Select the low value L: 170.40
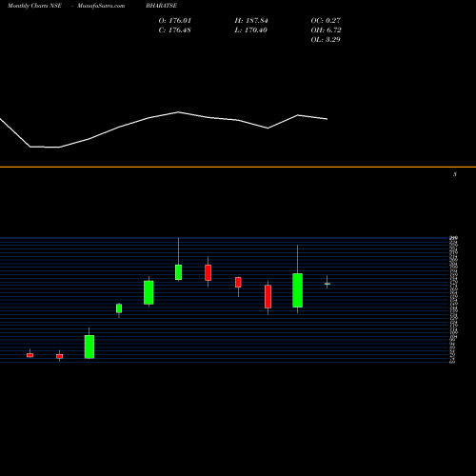The image size is (476, 476). [251, 30]
